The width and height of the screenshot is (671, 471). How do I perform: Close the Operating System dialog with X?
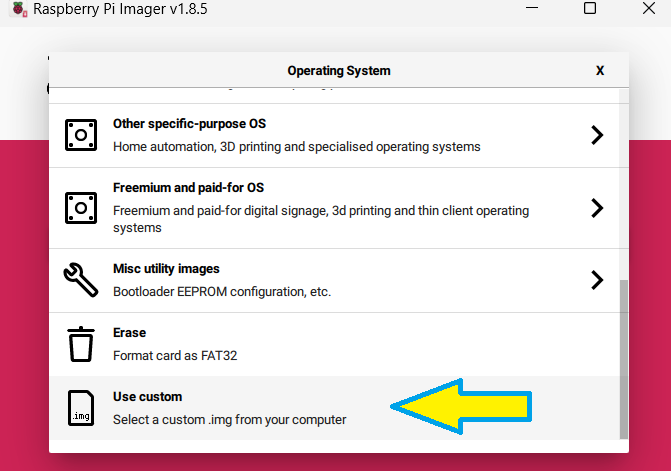tap(600, 71)
